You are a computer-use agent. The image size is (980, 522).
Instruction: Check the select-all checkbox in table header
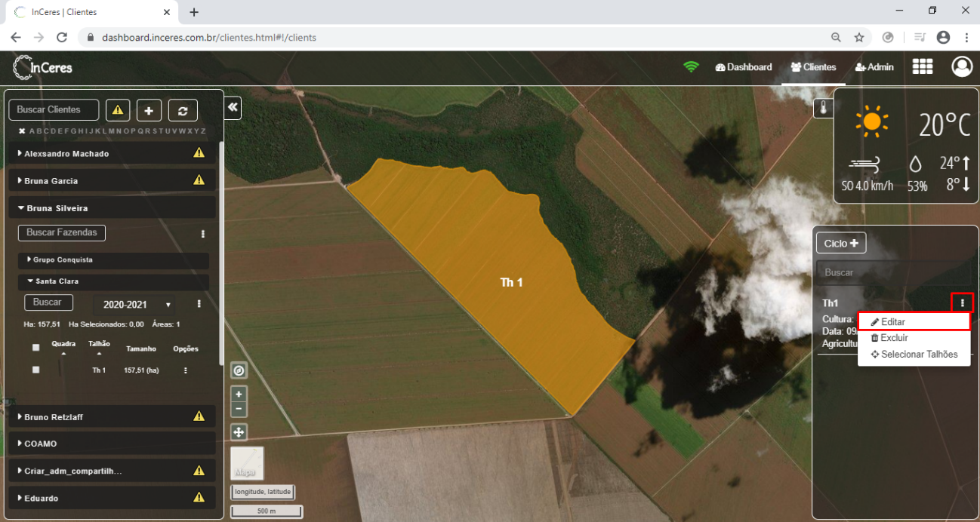coord(35,348)
